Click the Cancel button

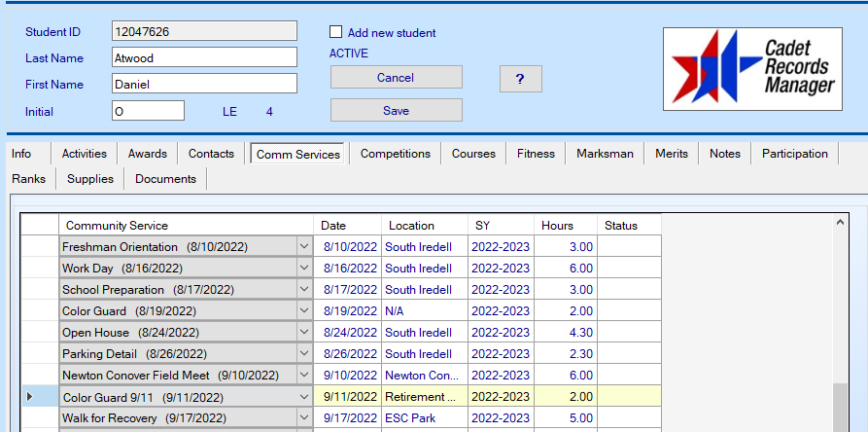396,78
